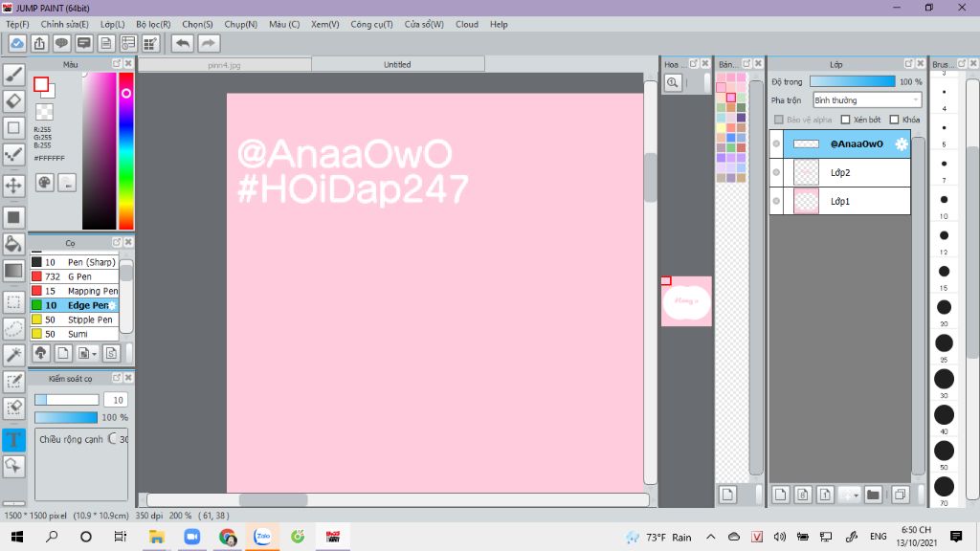The image size is (980, 551).
Task: Click the rainbow hue bar in Màu panel
Action: point(126,151)
